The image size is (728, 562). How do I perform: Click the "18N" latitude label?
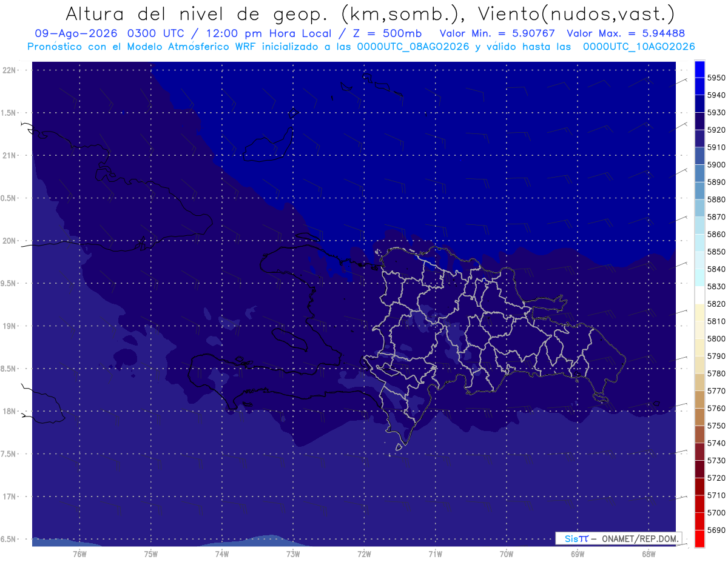[x=8, y=411]
